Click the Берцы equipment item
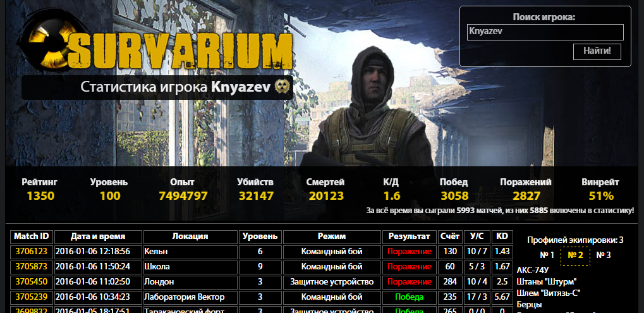644x313 pixels. [x=529, y=305]
